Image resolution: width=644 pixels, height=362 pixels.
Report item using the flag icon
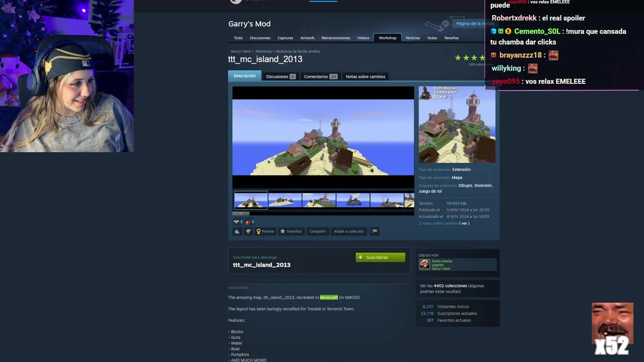[374, 231]
